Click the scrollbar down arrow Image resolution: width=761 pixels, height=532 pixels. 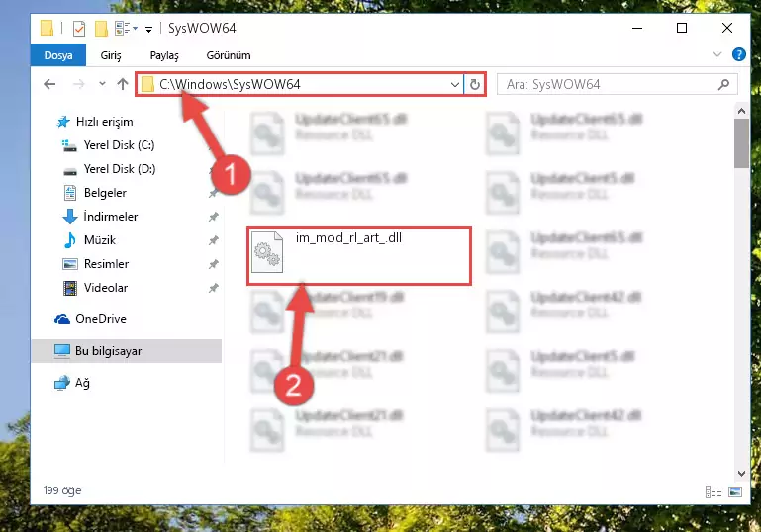(x=741, y=474)
